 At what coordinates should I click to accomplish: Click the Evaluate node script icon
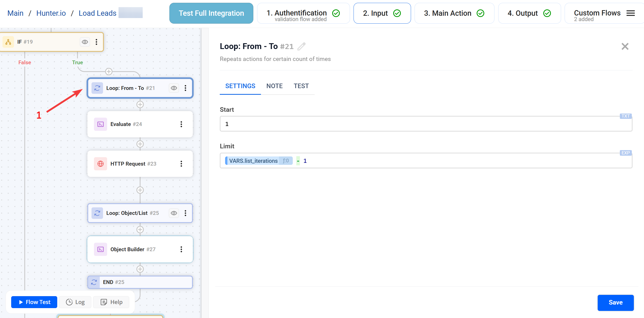[x=100, y=124]
